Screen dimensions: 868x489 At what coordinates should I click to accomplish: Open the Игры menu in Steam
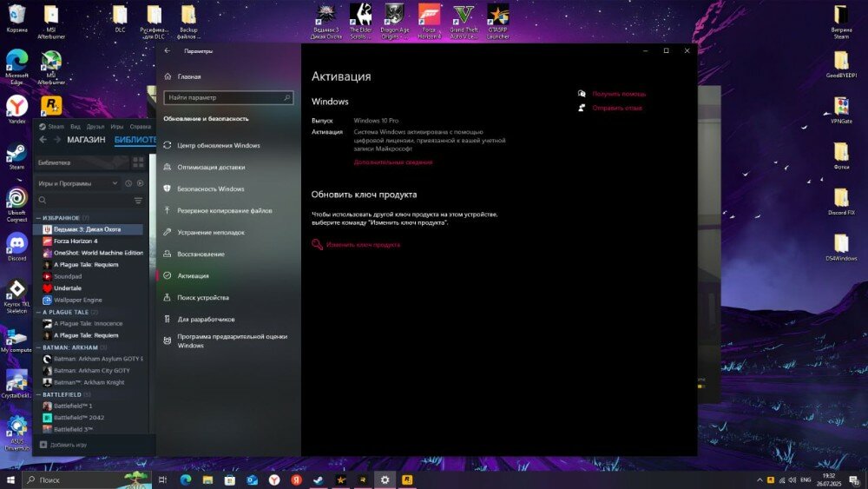coord(117,127)
